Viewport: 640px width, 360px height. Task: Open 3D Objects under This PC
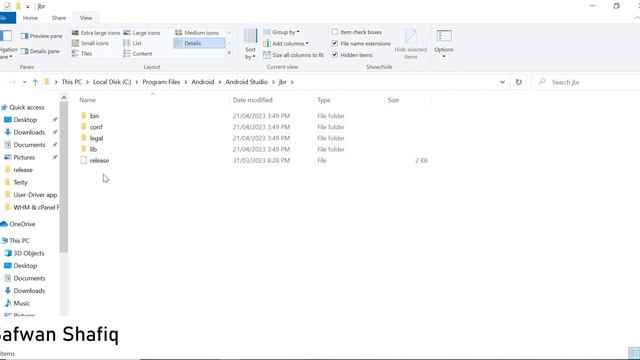[29, 253]
